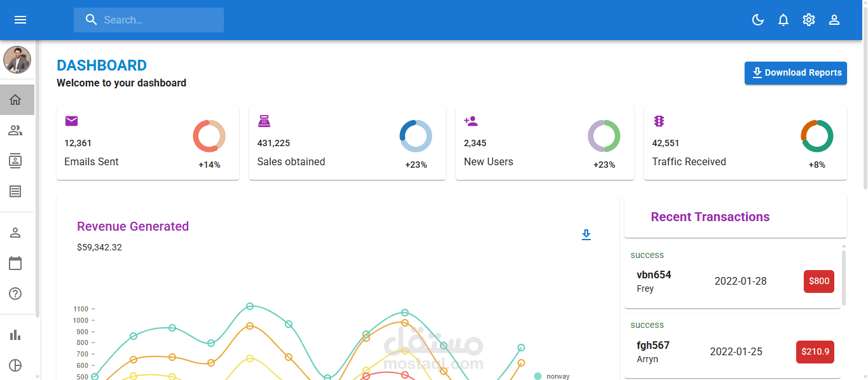
Task: Click the point-of-sale icon in Sales obtained card
Action: click(x=264, y=121)
